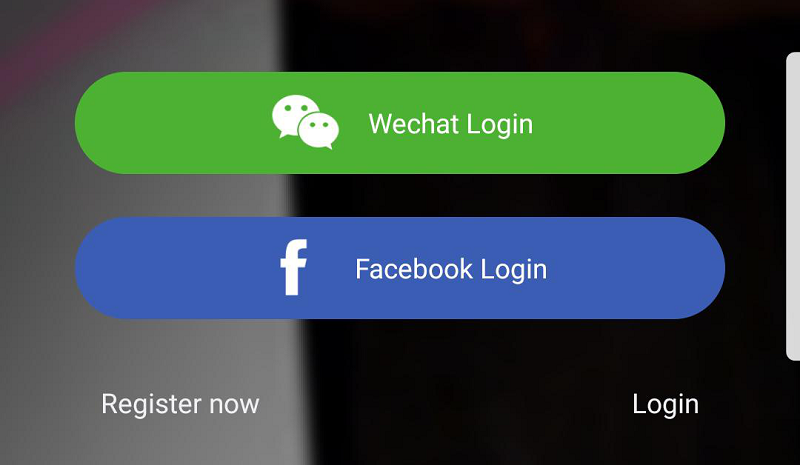Open the Login link at bottom right
The image size is (800, 465).
click(x=665, y=405)
